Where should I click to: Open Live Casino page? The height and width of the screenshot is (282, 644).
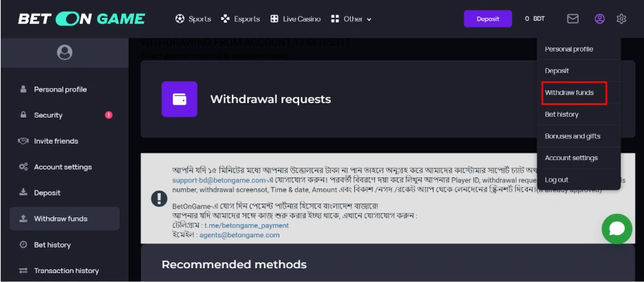295,19
